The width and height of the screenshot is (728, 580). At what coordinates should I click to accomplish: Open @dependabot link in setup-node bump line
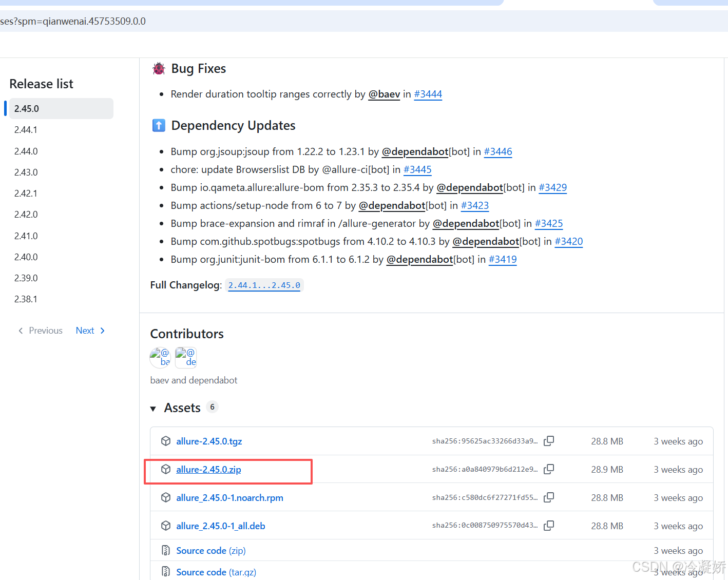[392, 205]
